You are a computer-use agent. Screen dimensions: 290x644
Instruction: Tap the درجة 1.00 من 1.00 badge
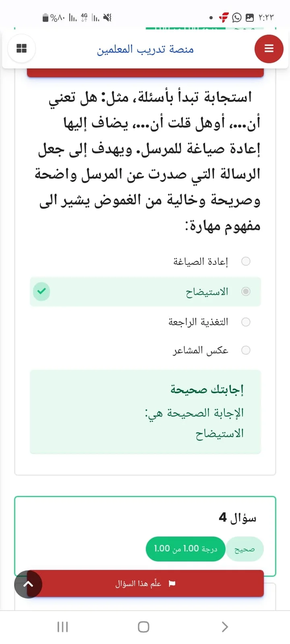pos(185,549)
